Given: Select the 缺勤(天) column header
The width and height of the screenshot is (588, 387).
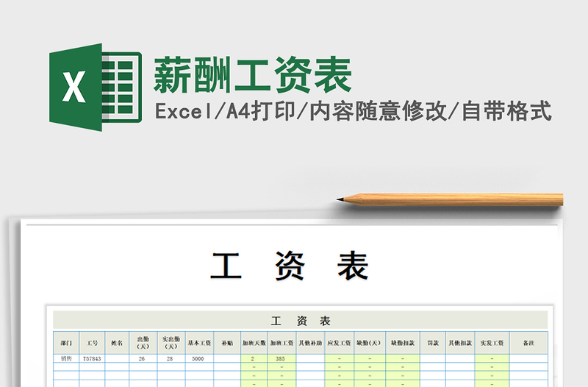Looking at the screenshot, I should pos(370,343).
